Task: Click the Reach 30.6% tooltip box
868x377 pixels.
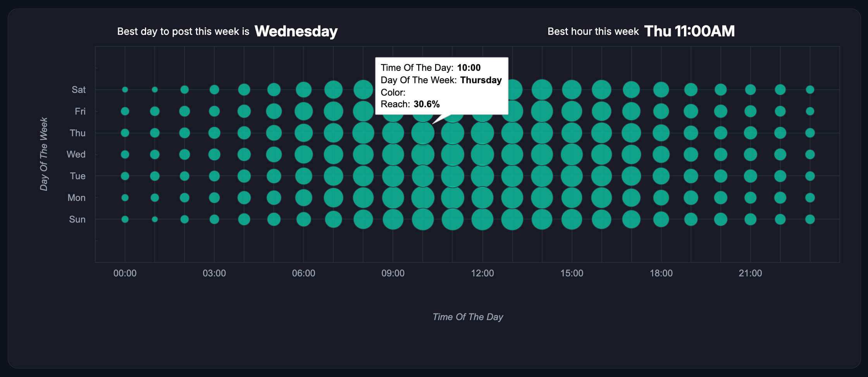Action: [x=441, y=86]
